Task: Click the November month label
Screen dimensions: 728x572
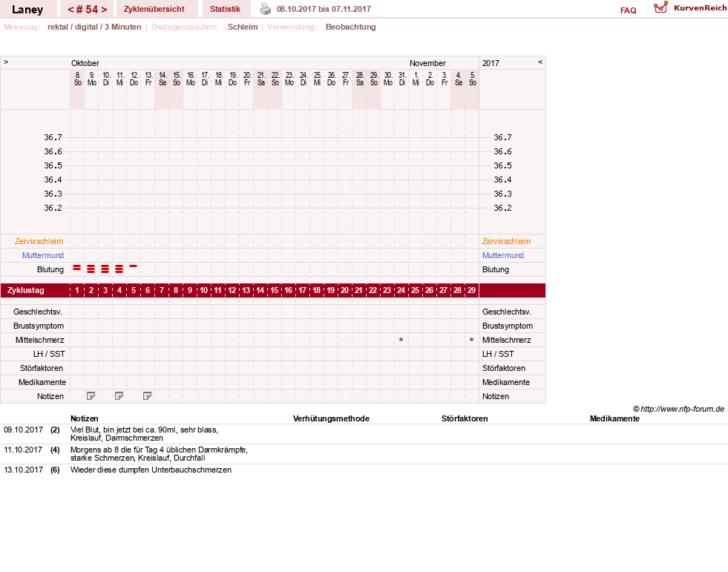Action: coord(427,63)
